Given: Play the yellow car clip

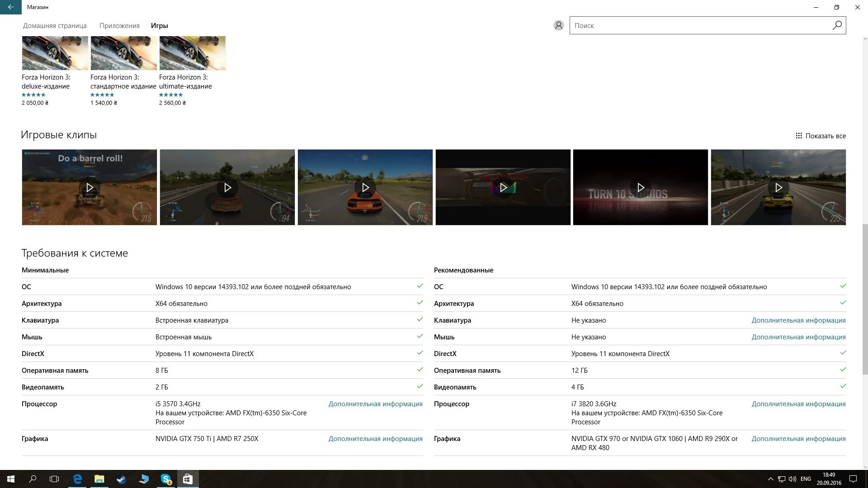Looking at the screenshot, I should pos(778,188).
